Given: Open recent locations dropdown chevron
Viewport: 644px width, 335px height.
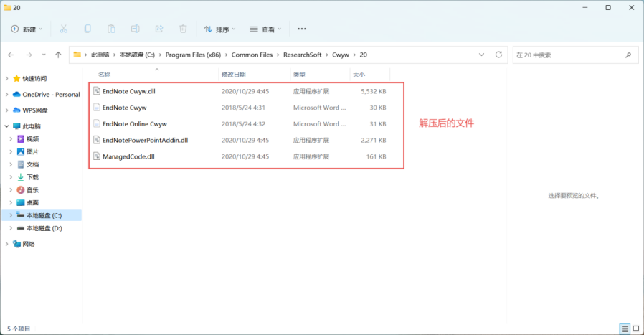Looking at the screenshot, I should coord(44,55).
